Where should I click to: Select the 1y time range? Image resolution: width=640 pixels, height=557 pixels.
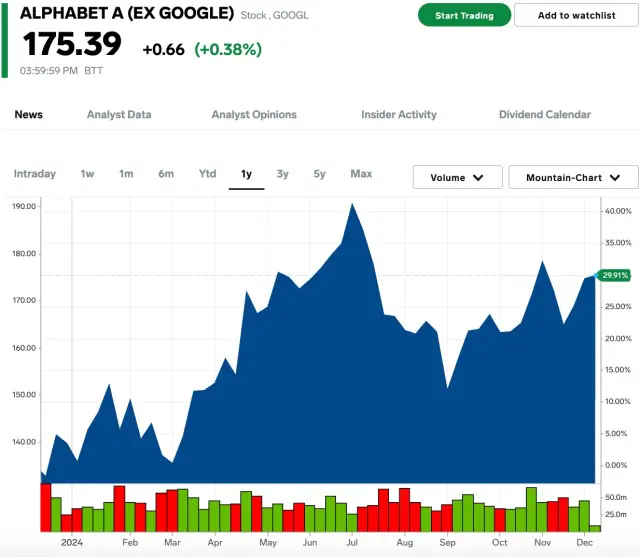246,174
